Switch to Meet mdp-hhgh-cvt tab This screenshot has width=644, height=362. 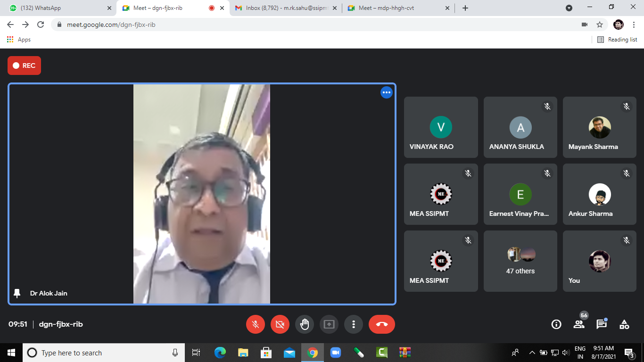pos(398,8)
